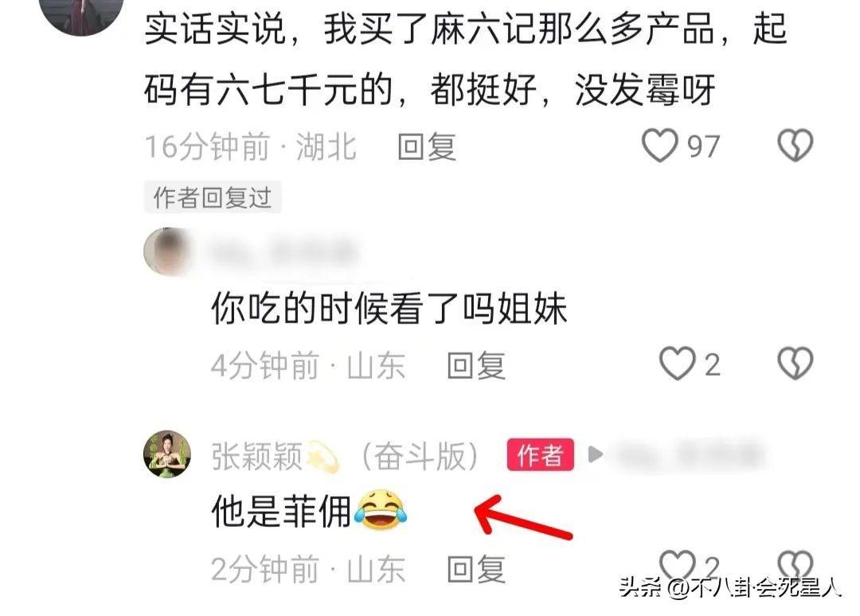Open the blurred replied-to username
The height and width of the screenshot is (616, 860).
(x=689, y=455)
